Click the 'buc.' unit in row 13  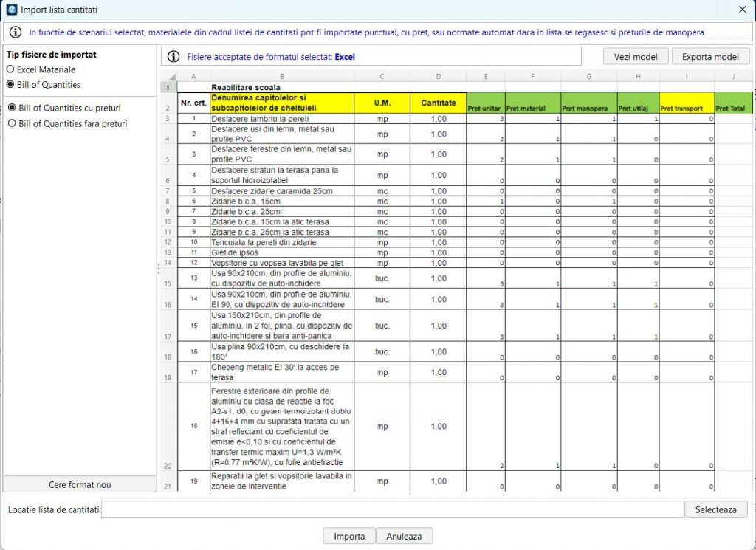[x=382, y=278]
